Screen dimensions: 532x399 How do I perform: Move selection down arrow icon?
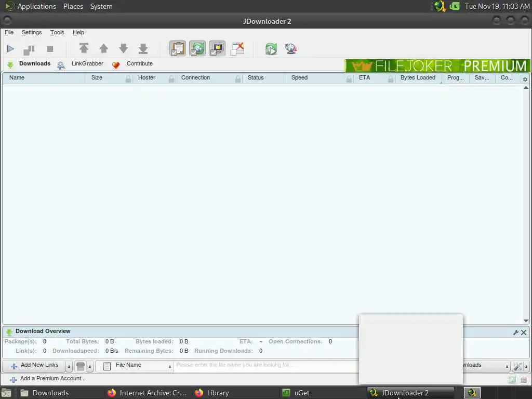(124, 48)
